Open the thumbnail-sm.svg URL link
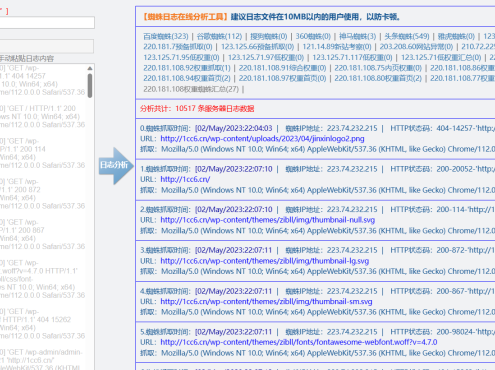Viewport: 495px width, 370px height. [266, 301]
